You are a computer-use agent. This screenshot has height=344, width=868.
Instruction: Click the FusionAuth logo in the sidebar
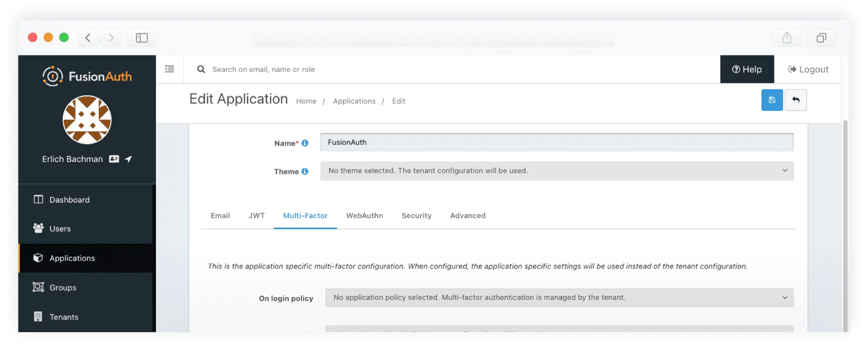click(x=87, y=76)
